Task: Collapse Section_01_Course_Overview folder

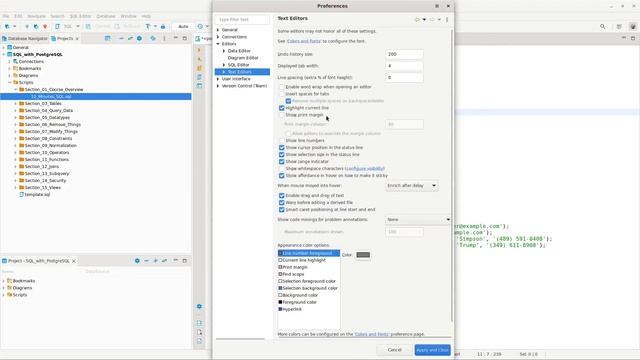Action: (16, 89)
